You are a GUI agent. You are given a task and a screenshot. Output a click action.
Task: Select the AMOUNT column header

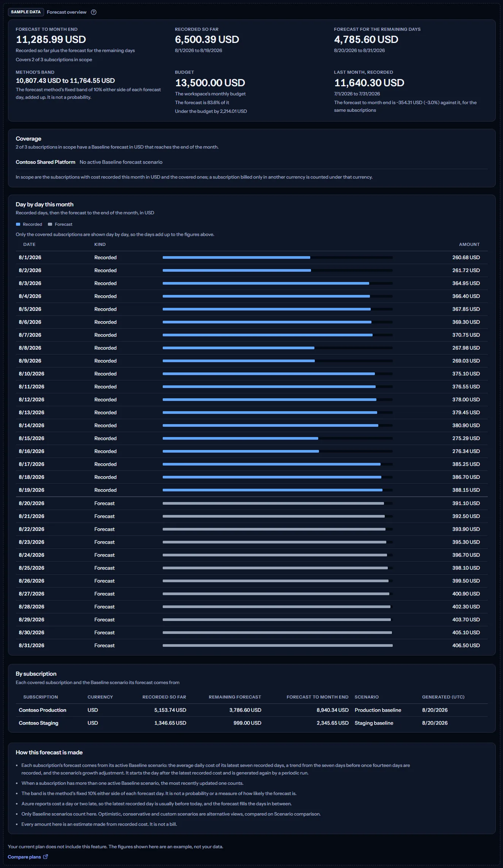click(469, 244)
